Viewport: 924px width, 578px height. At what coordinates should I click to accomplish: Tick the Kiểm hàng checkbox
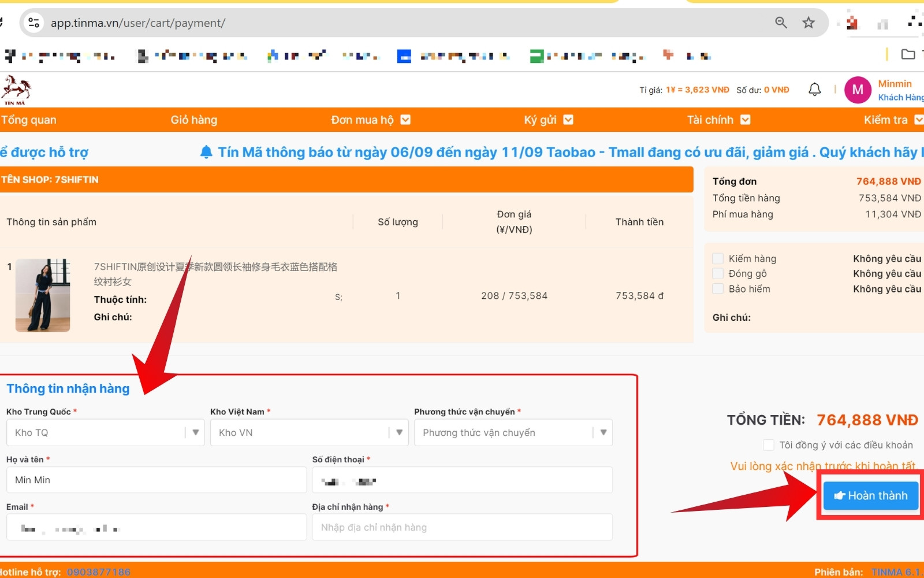[718, 258]
